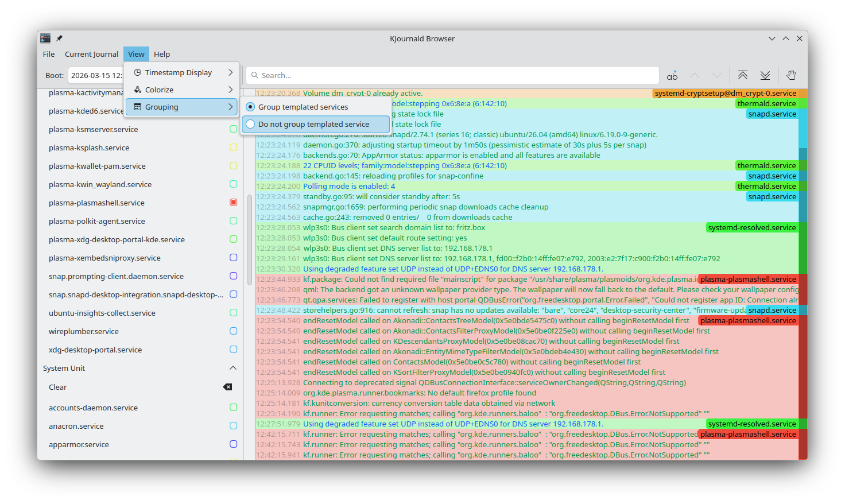The image size is (845, 504).
Task: Open the Current Journal menu
Action: pos(91,54)
